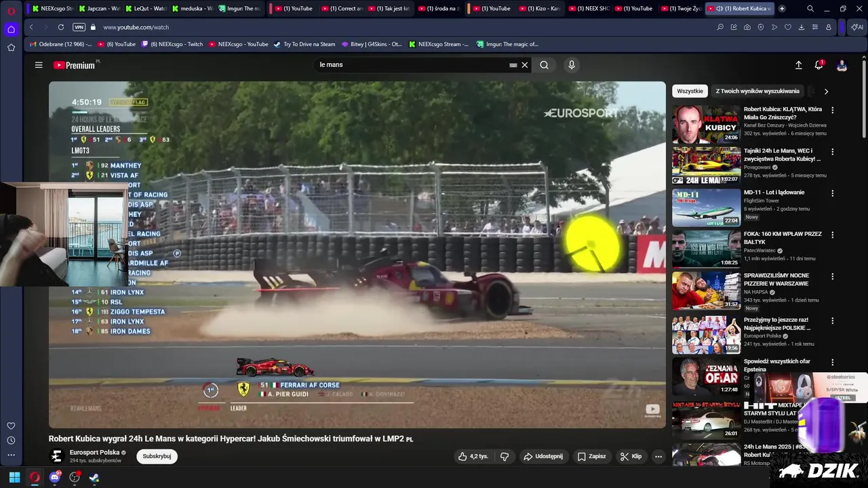Select the Wszystkie filter chip

690,91
